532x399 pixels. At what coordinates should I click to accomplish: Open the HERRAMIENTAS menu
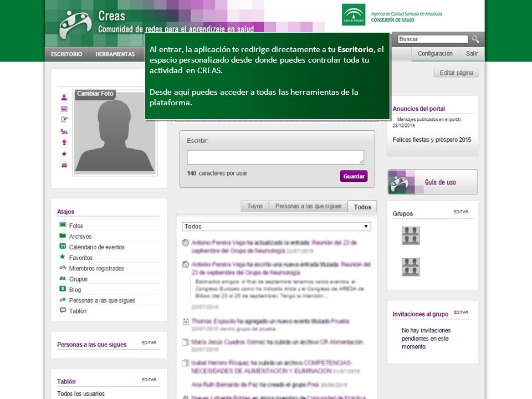(x=115, y=54)
